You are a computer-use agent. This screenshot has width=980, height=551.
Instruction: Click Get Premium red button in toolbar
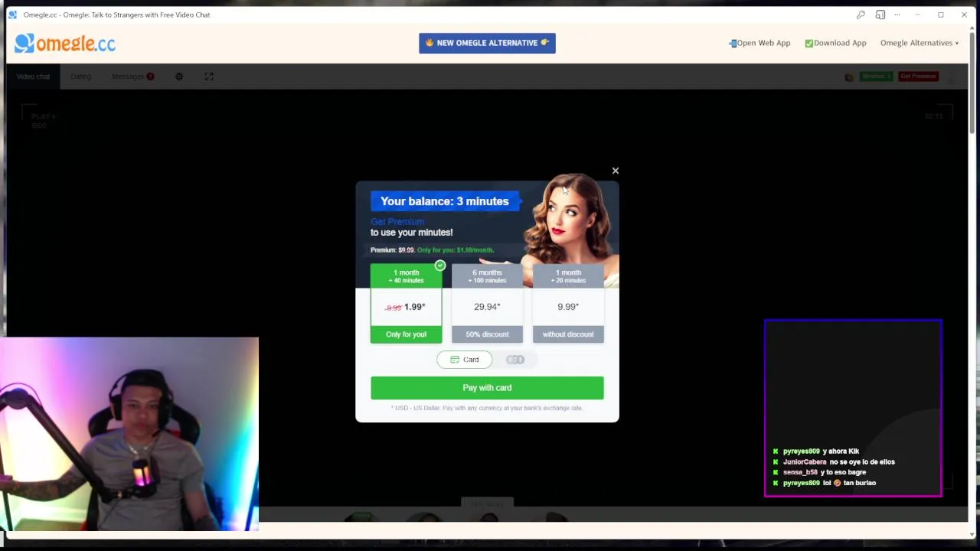tap(918, 77)
